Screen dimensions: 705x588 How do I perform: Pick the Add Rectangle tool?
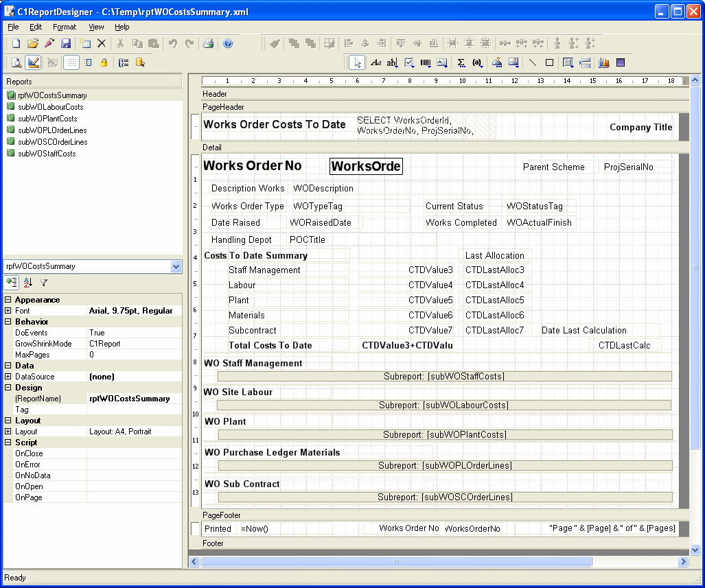click(x=549, y=62)
